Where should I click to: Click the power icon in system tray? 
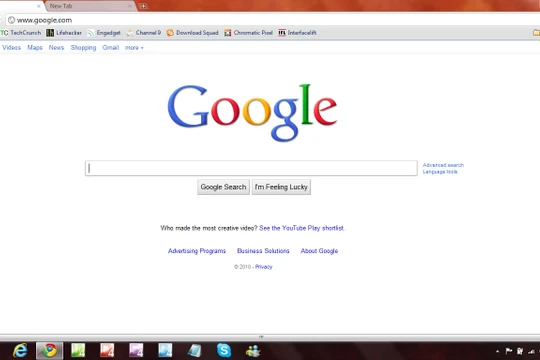pos(520,351)
